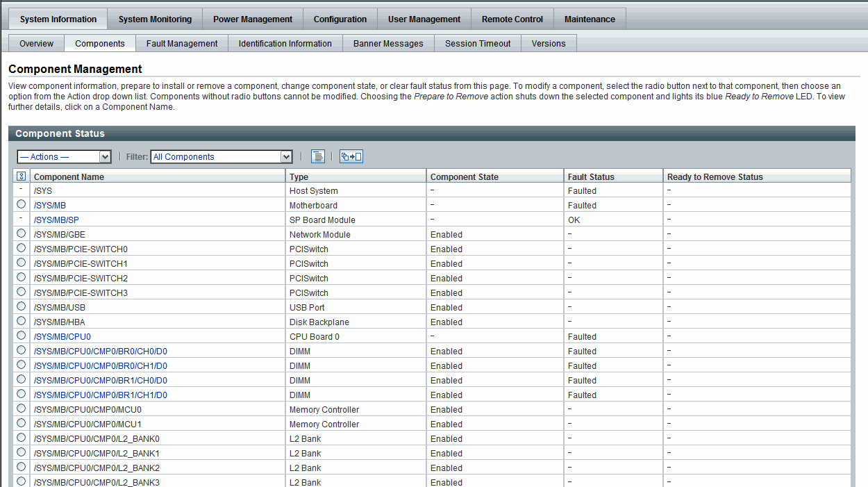This screenshot has height=487, width=868.
Task: Select radio button for /SYS/MB/GBE
Action: click(x=21, y=233)
